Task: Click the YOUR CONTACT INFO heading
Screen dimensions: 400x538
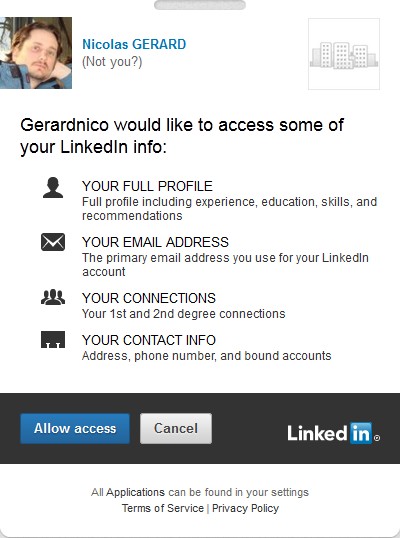Action: (149, 340)
